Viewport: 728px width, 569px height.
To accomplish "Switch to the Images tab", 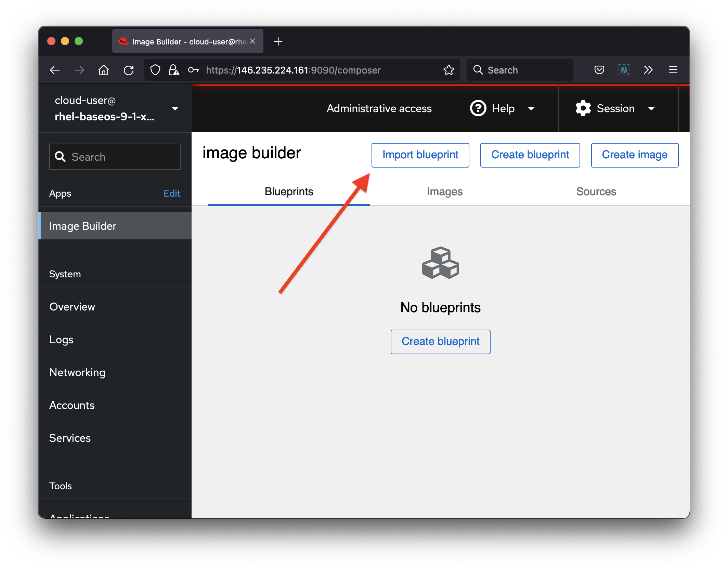I will point(444,191).
